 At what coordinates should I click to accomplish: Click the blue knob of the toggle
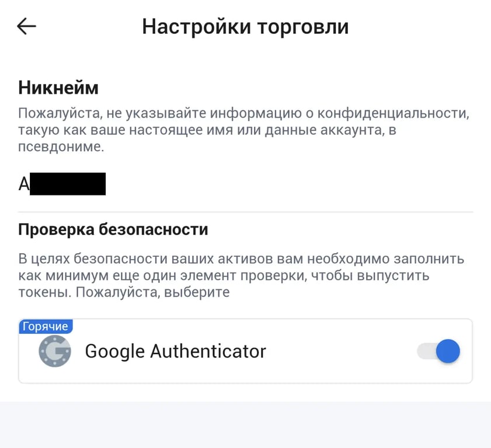(448, 351)
